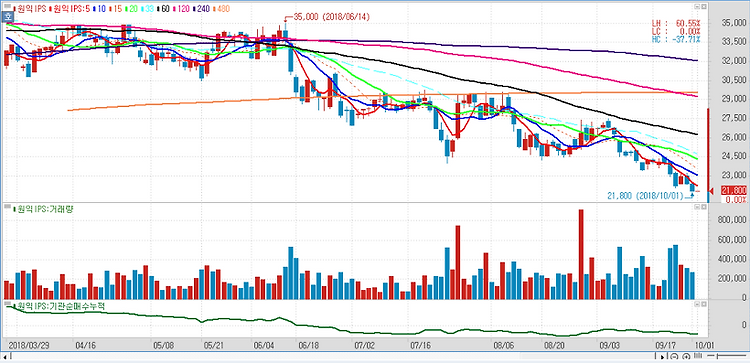The width and height of the screenshot is (750, 363).
Task: Select the 10-day moving average legend
Action: coord(99,9)
